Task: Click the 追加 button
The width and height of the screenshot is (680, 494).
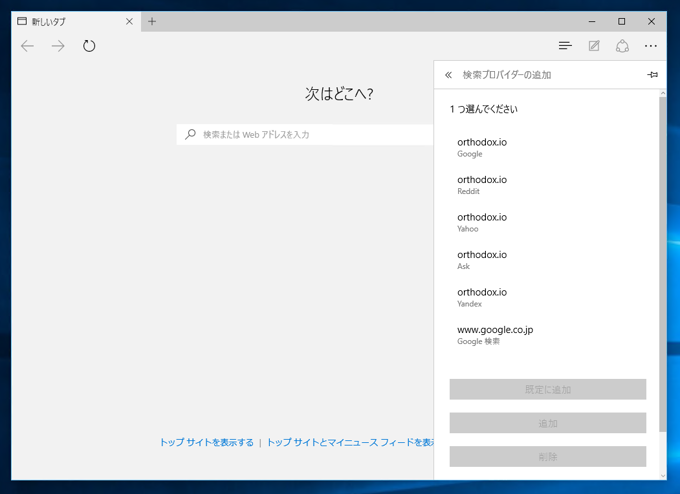Action: (x=548, y=423)
